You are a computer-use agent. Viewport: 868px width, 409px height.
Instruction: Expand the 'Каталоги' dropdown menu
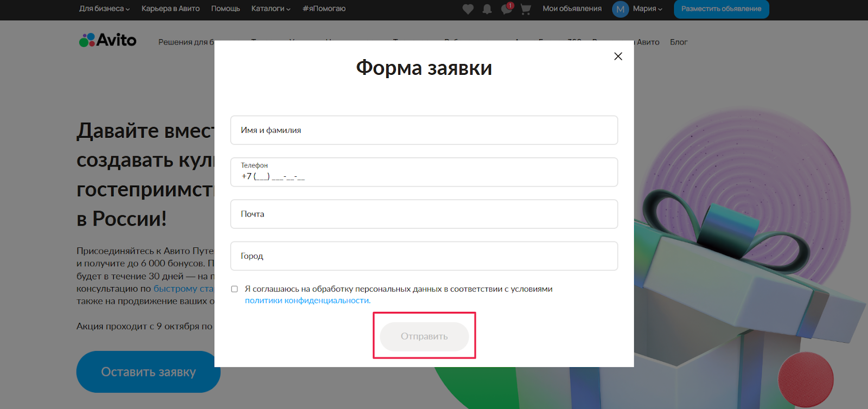click(x=271, y=9)
